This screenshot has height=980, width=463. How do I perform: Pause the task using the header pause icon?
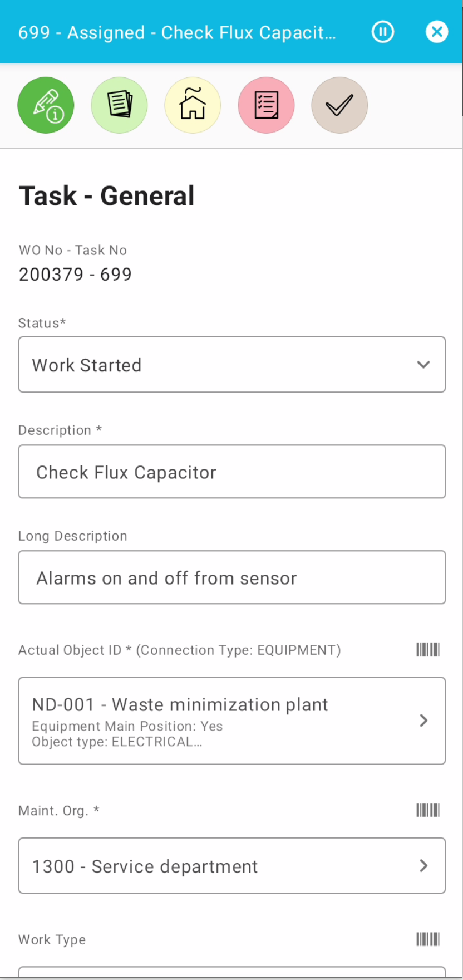[383, 32]
